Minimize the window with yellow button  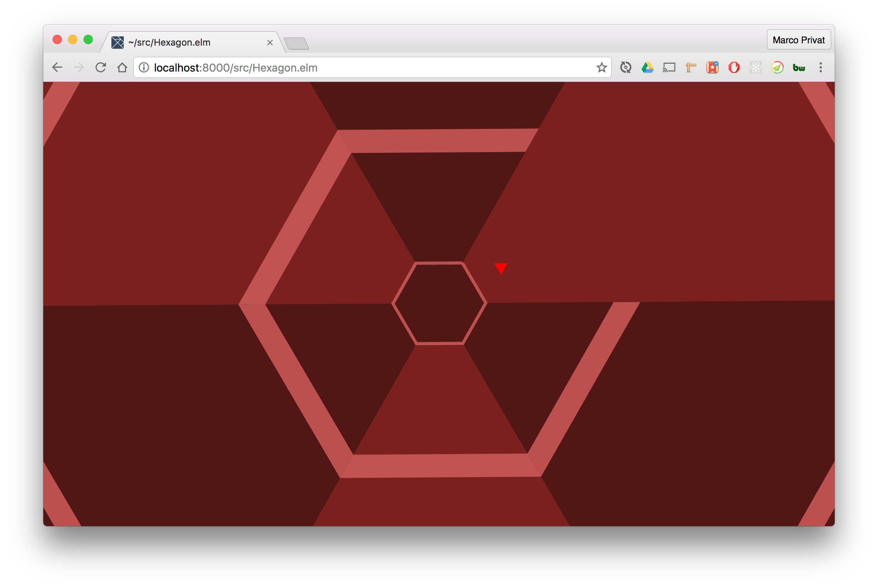pos(73,39)
